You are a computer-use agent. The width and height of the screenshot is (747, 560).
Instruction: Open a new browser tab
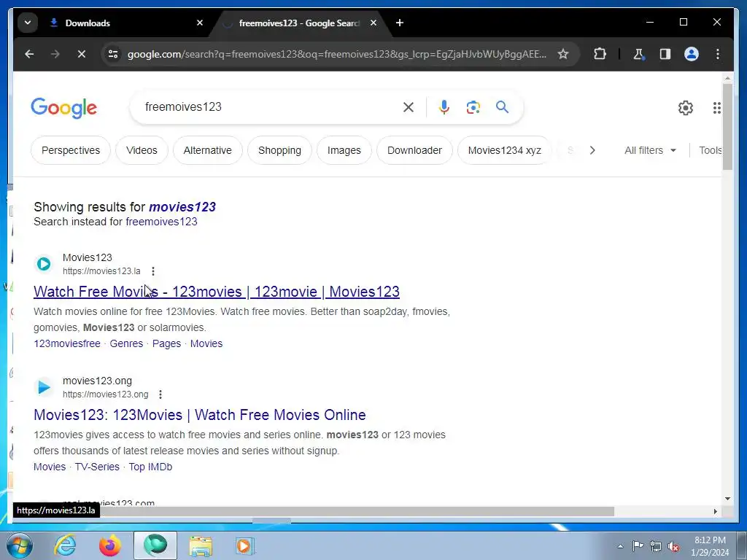400,23
